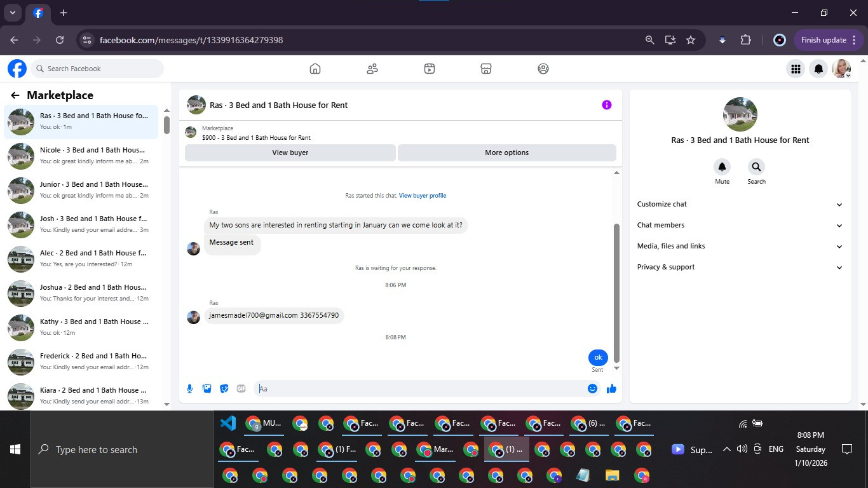Choose a sticker icon in composer
Image resolution: width=868 pixels, height=488 pixels.
[224, 389]
